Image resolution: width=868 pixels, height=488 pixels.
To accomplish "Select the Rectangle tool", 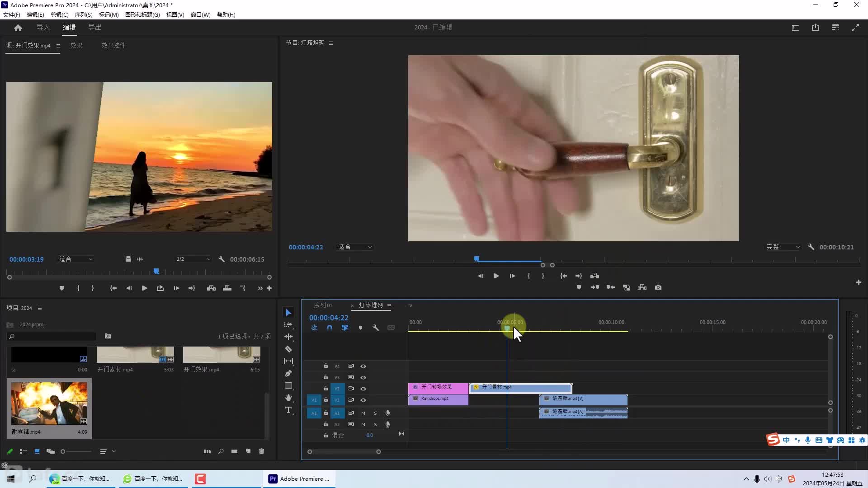I will click(x=288, y=386).
